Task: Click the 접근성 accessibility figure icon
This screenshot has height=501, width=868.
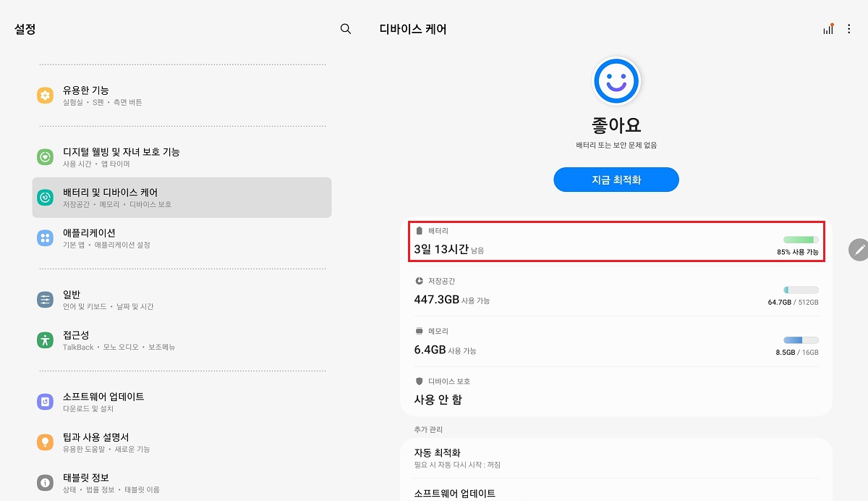Action: (x=45, y=339)
